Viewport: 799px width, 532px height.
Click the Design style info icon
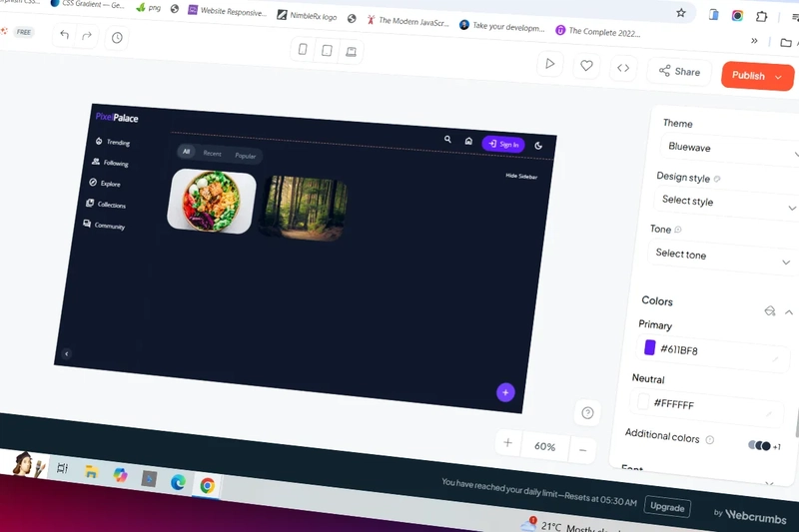click(717, 180)
